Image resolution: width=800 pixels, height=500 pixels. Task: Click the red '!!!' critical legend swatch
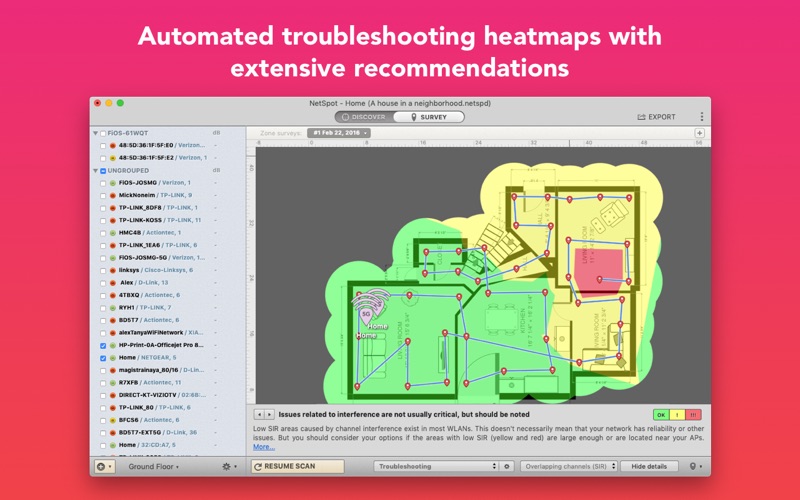tap(693, 415)
